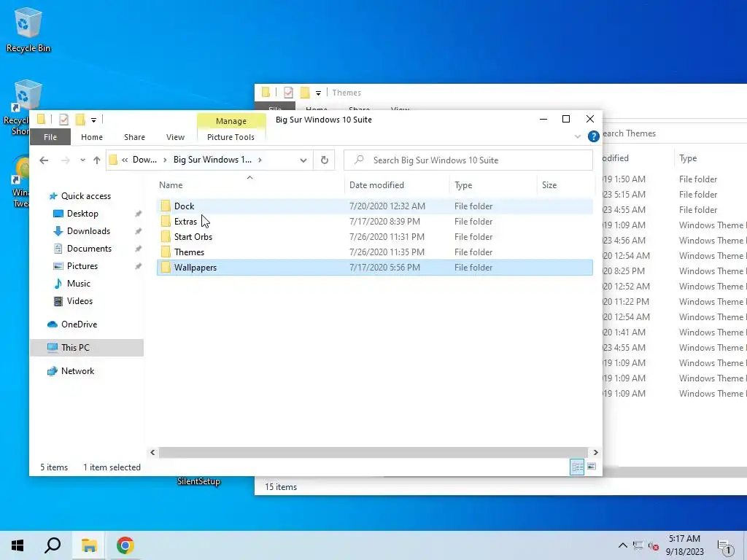
Task: Click the Manage contextual tab
Action: click(231, 121)
